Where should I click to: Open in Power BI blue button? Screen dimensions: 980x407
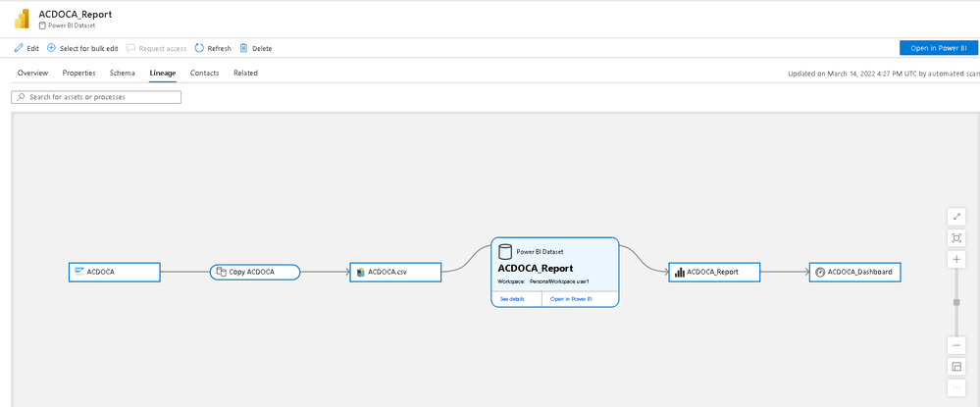click(x=938, y=48)
